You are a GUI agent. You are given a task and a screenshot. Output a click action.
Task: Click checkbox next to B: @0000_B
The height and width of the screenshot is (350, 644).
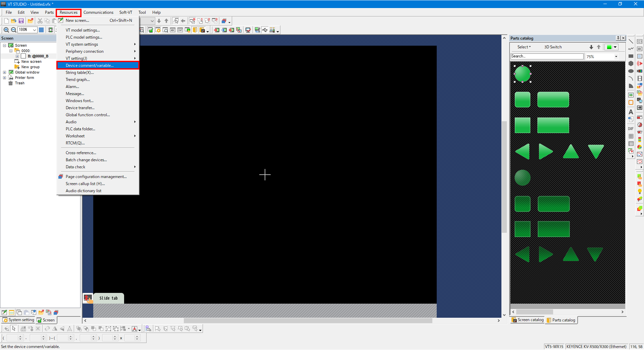pyautogui.click(x=23, y=56)
